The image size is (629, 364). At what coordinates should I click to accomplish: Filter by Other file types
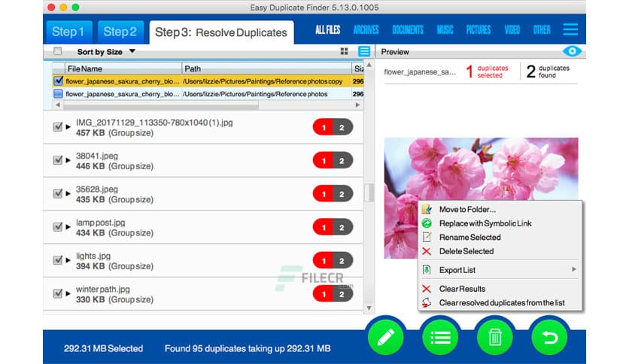542,29
